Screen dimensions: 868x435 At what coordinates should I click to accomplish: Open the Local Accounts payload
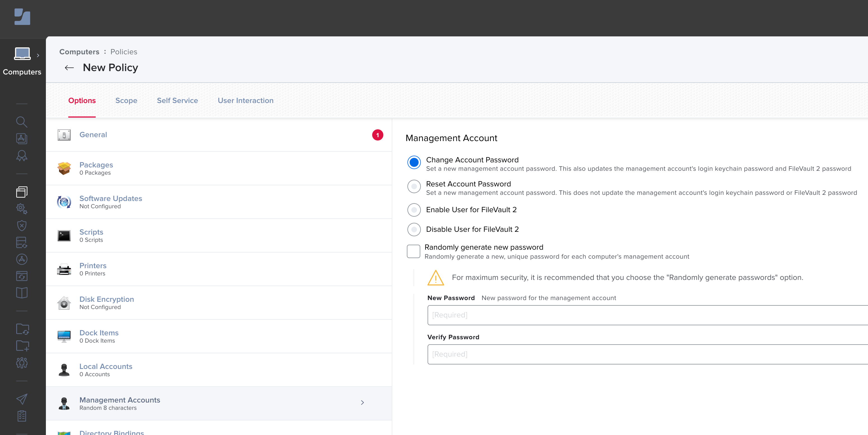(x=219, y=370)
